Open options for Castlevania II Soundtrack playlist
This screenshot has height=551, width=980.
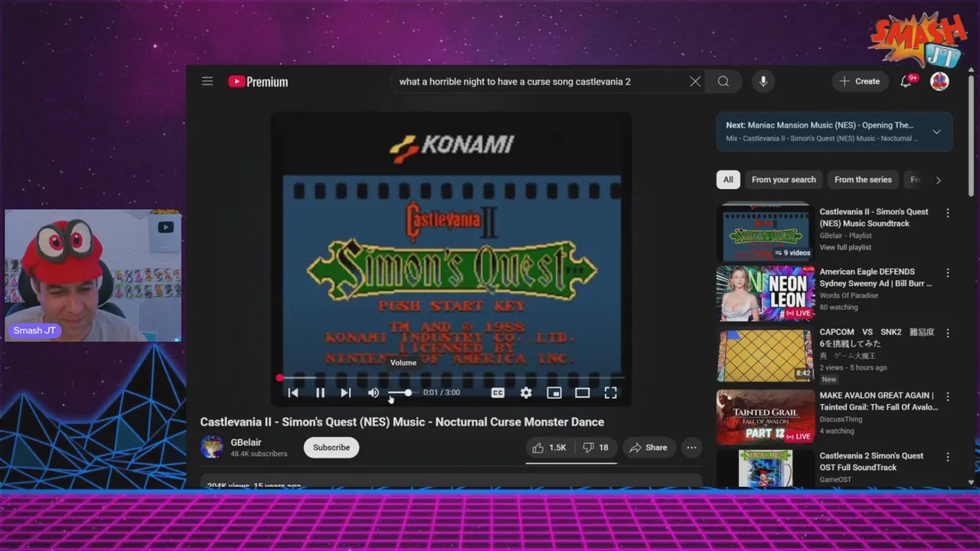[x=948, y=214]
